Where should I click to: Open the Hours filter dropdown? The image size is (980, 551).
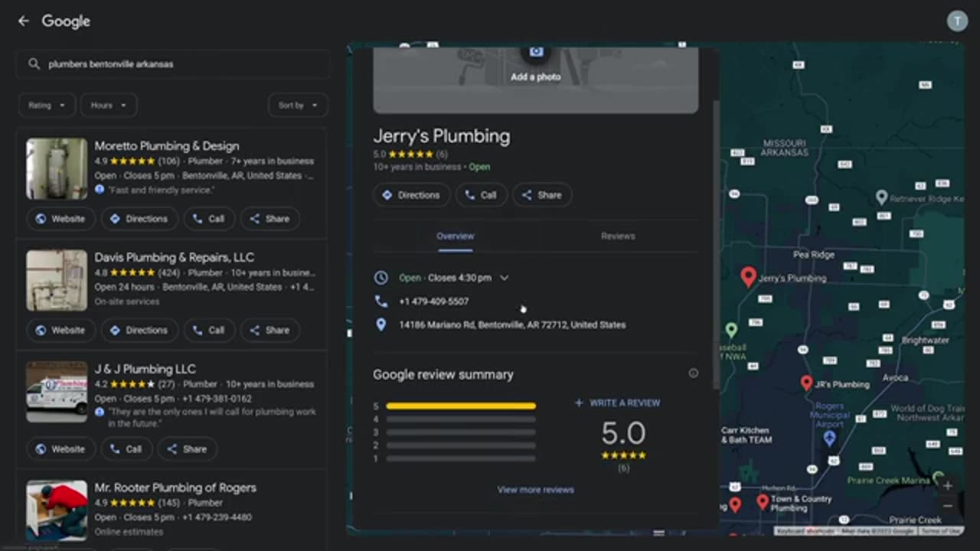point(108,106)
